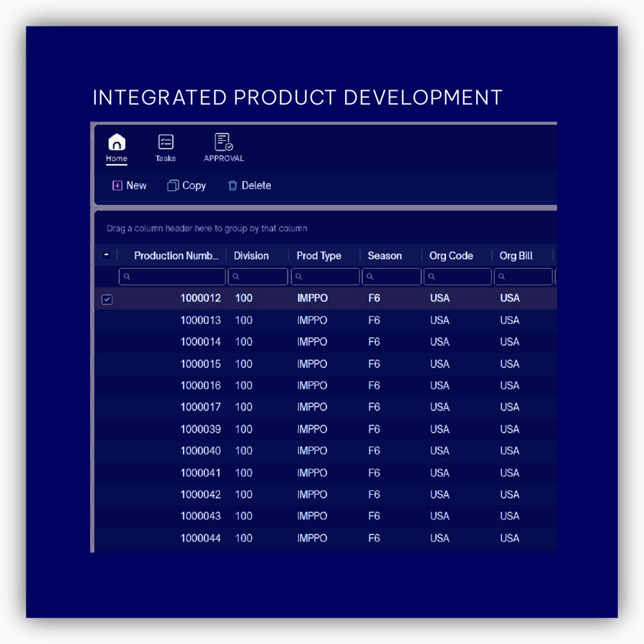Switch to the APPROVAL tab label
This screenshot has height=644, width=644.
pos(223,158)
